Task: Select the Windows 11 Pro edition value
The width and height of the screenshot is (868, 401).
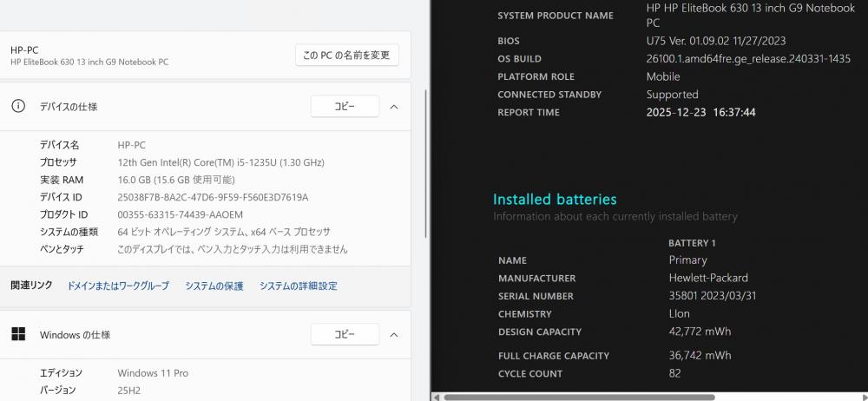Action: [153, 372]
